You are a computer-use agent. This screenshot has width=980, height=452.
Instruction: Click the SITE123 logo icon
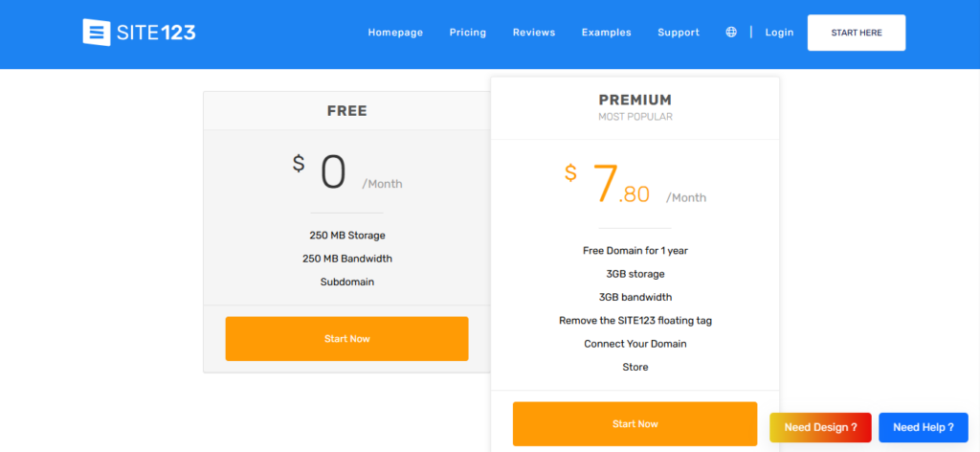(x=98, y=33)
